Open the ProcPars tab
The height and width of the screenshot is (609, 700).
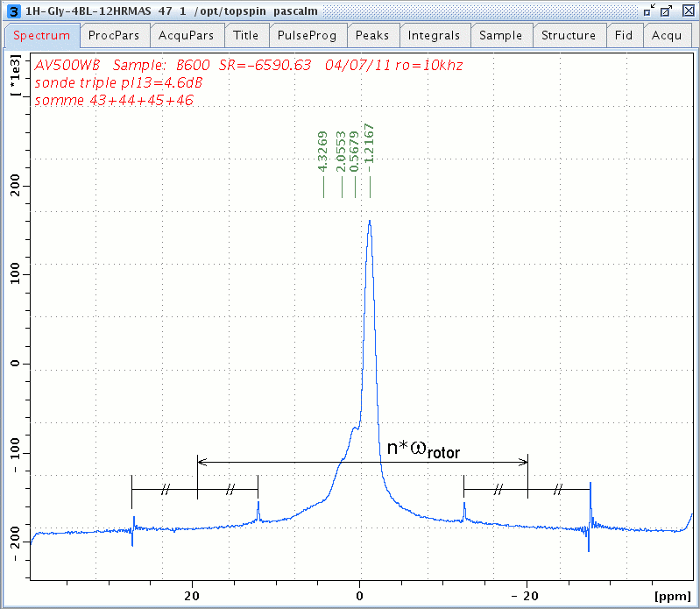point(115,36)
